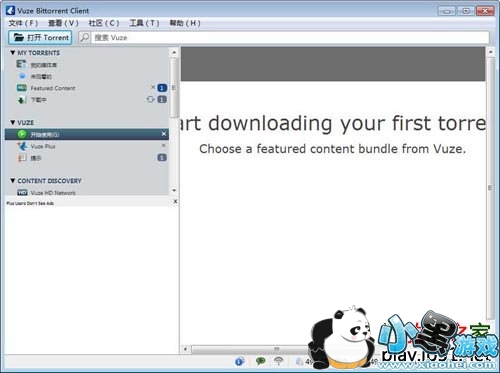Click the downloading row count badge
The width and height of the screenshot is (500, 373).
point(162,99)
